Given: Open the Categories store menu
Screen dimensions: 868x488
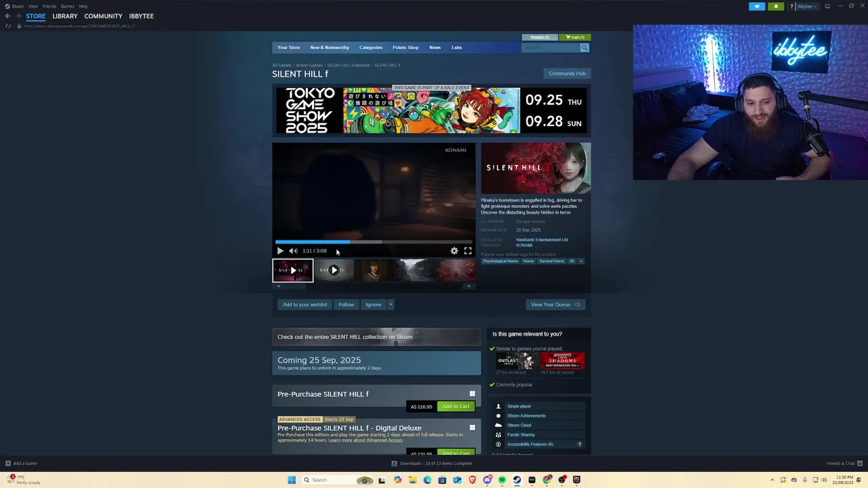Looking at the screenshot, I should coord(371,47).
